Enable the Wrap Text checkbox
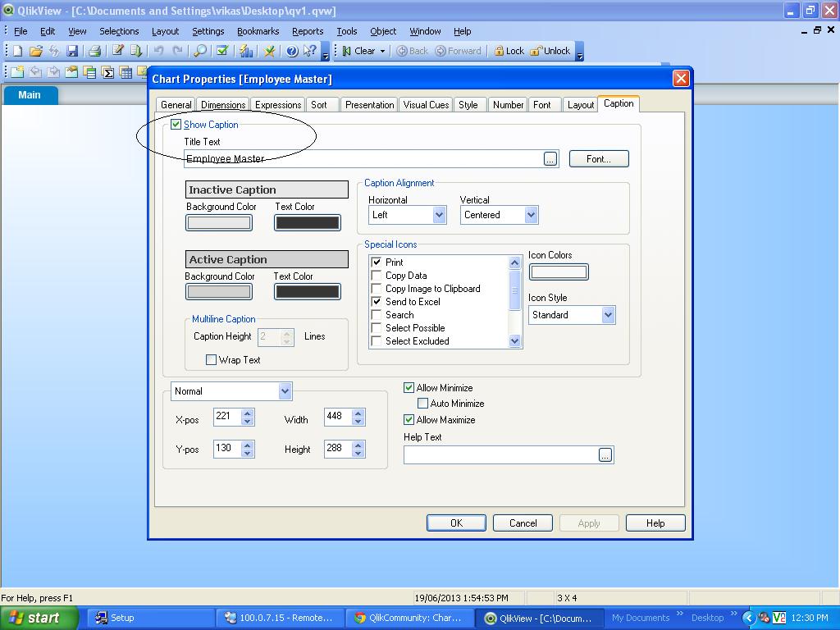Image resolution: width=840 pixels, height=630 pixels. [212, 360]
